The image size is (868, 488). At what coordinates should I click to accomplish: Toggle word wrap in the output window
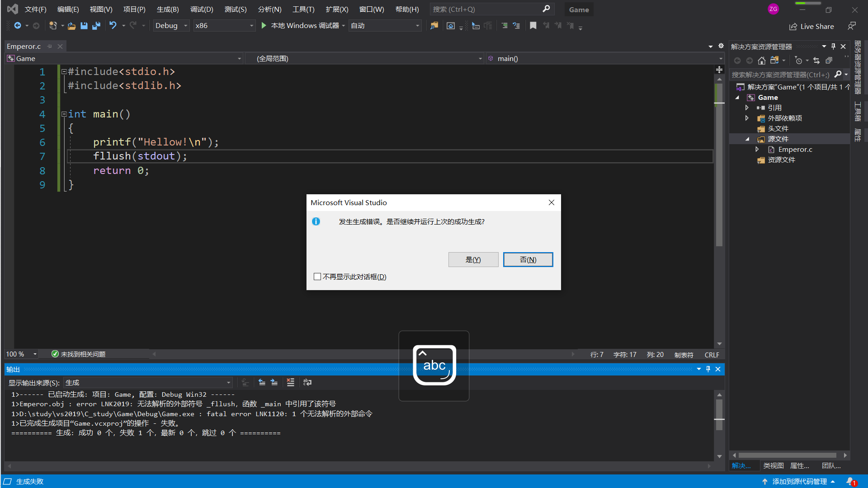[x=307, y=382]
